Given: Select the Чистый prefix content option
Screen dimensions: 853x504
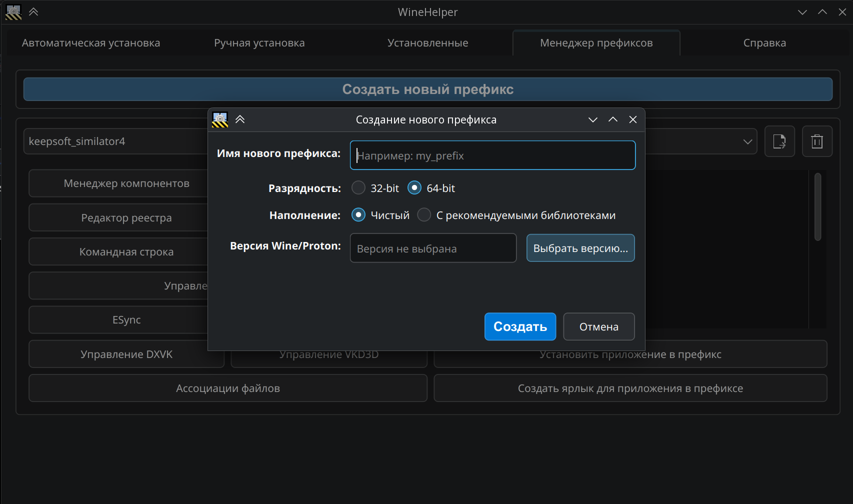Looking at the screenshot, I should point(358,215).
